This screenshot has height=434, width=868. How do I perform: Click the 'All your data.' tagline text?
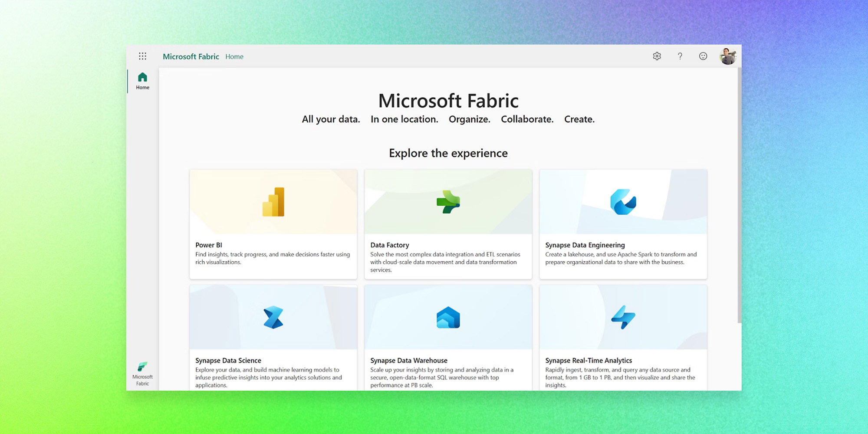point(331,119)
